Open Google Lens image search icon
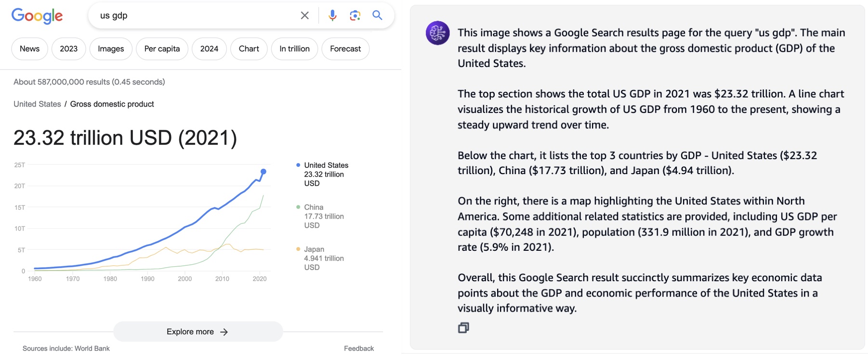 click(x=355, y=15)
